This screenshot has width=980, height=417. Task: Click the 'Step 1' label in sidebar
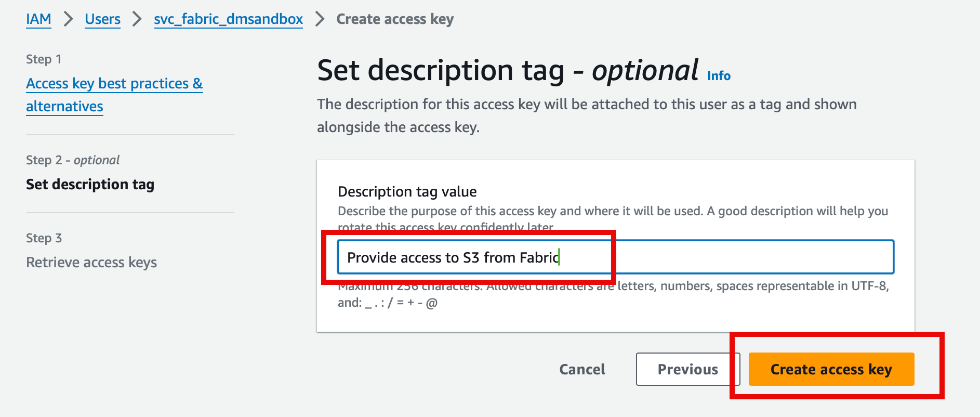[44, 59]
